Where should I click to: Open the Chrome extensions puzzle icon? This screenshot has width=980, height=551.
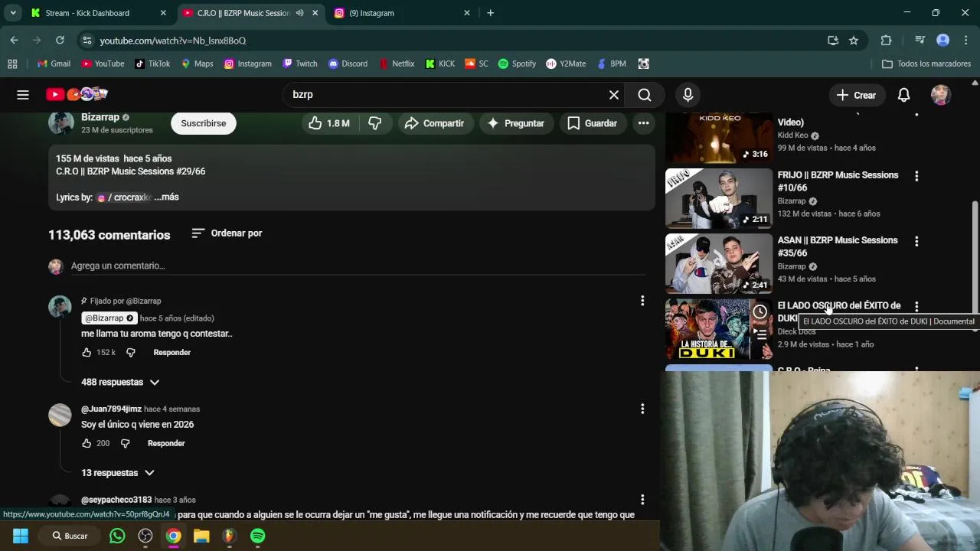[x=887, y=41]
